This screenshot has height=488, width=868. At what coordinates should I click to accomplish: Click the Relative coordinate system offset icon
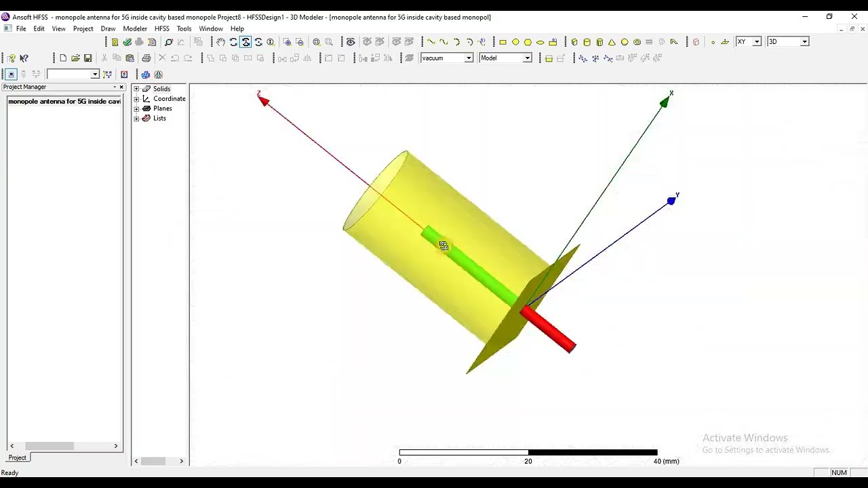[583, 58]
